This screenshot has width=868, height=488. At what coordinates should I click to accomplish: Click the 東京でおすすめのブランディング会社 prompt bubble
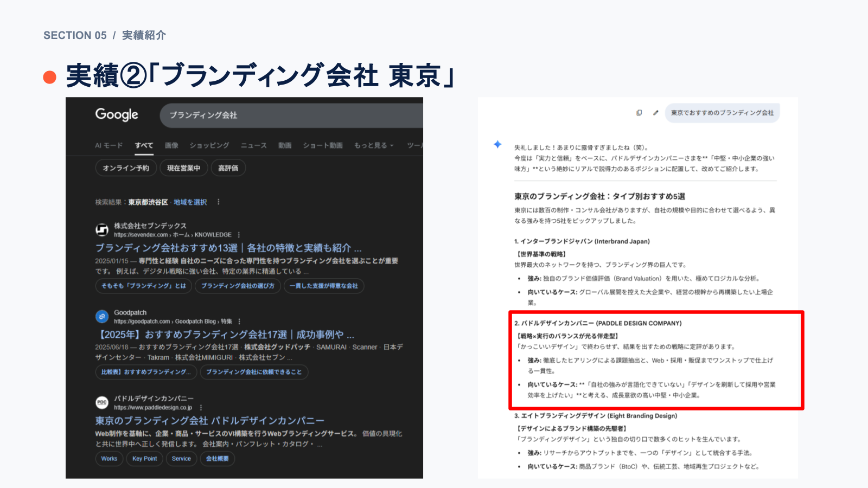pyautogui.click(x=722, y=113)
